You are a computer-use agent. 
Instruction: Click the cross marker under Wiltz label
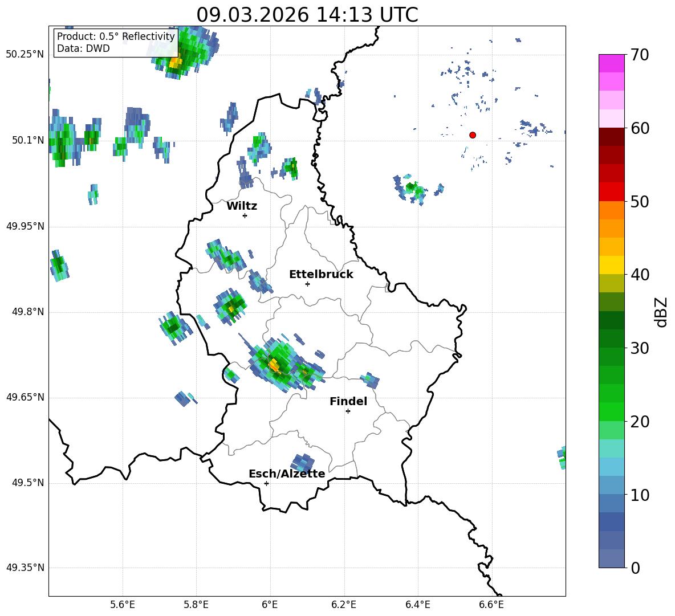pos(245,215)
